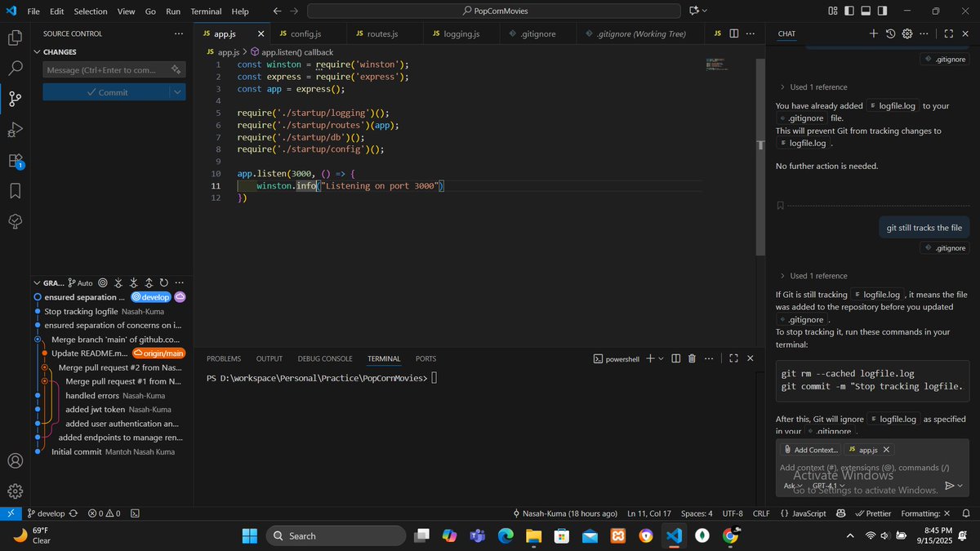
Task: Open chat mode Ask dropdown
Action: pos(792,486)
